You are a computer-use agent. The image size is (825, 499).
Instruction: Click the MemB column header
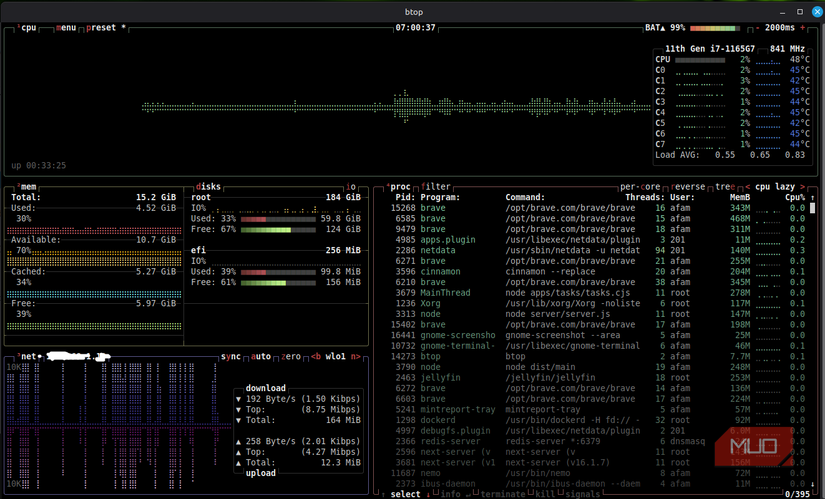tap(740, 197)
